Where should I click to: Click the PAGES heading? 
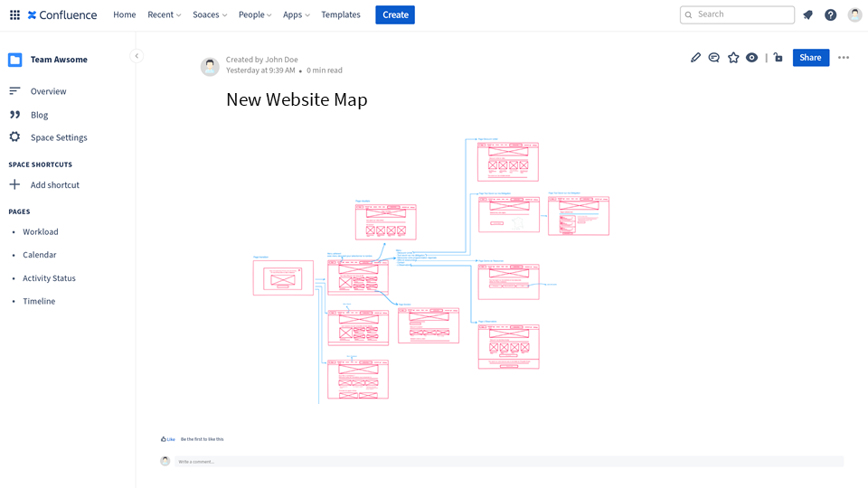[19, 211]
